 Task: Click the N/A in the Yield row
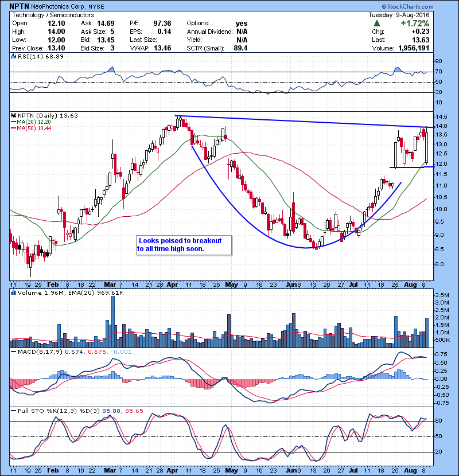point(242,40)
